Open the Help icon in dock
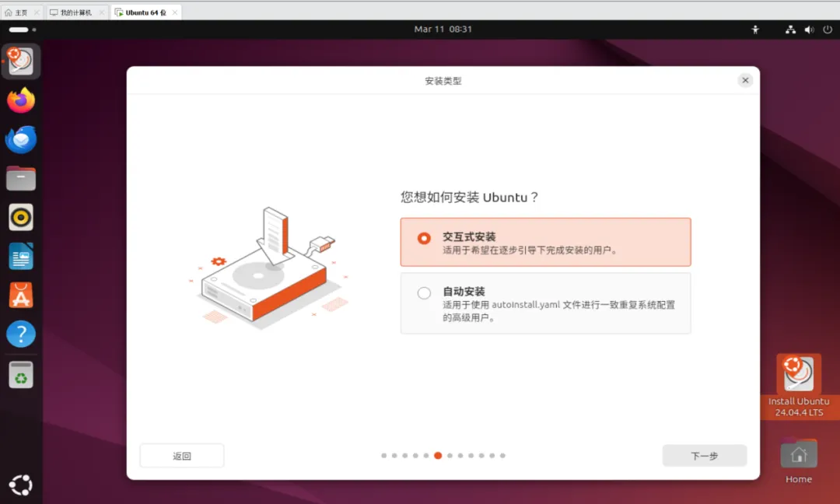Screen dimensions: 840x504 [x=21, y=334]
